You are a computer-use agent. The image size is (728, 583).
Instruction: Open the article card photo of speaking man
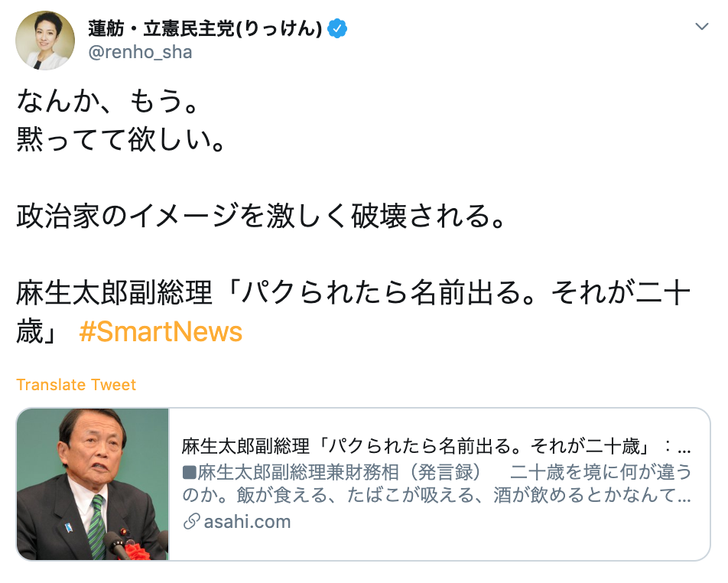point(93,484)
